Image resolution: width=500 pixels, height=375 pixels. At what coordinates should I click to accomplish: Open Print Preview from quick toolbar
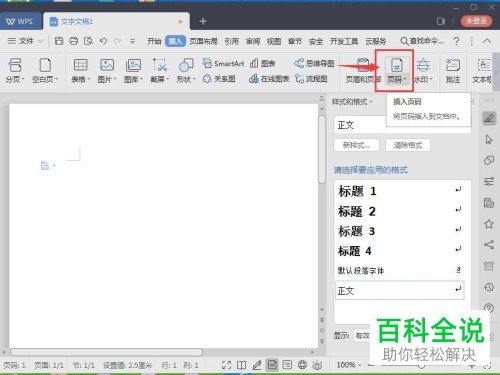point(88,41)
